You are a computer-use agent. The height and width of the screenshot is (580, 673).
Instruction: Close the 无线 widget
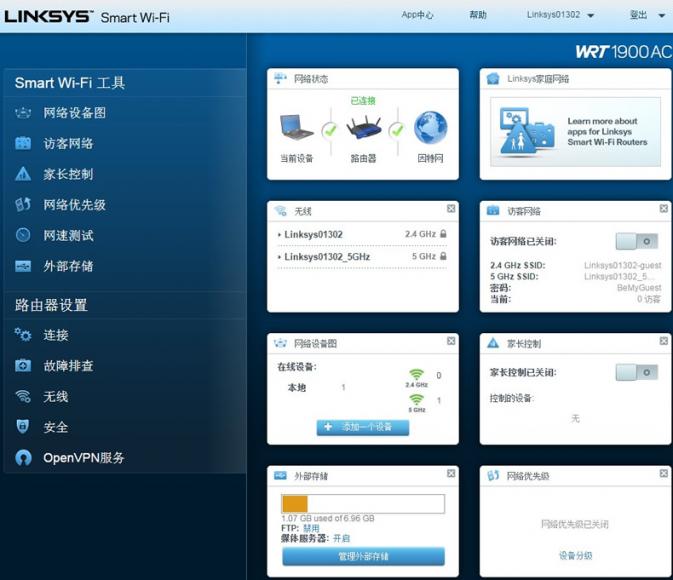tap(451, 209)
